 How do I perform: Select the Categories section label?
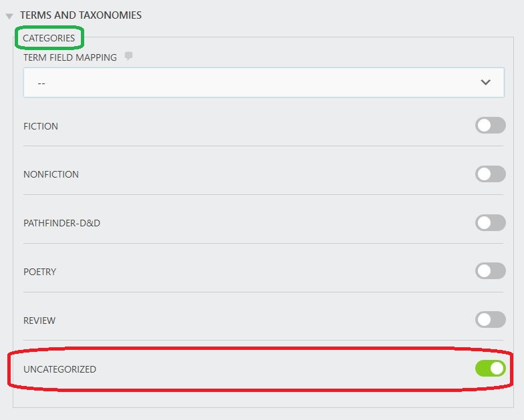click(49, 38)
